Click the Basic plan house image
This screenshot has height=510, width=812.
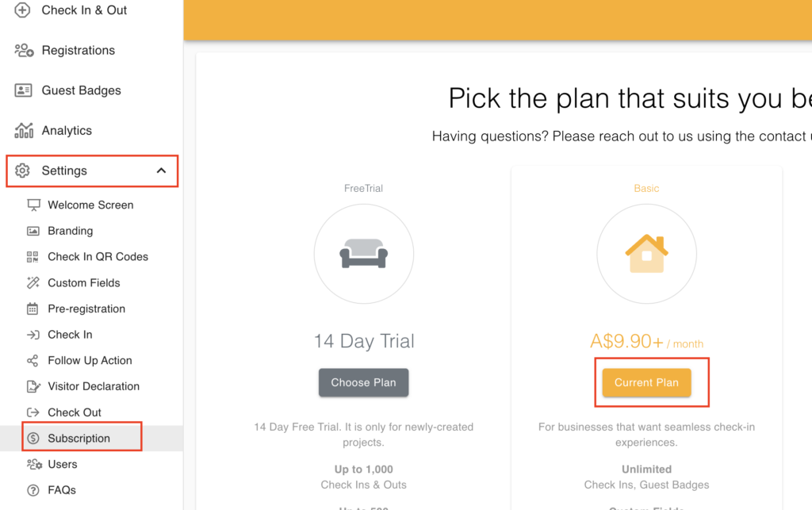646,254
